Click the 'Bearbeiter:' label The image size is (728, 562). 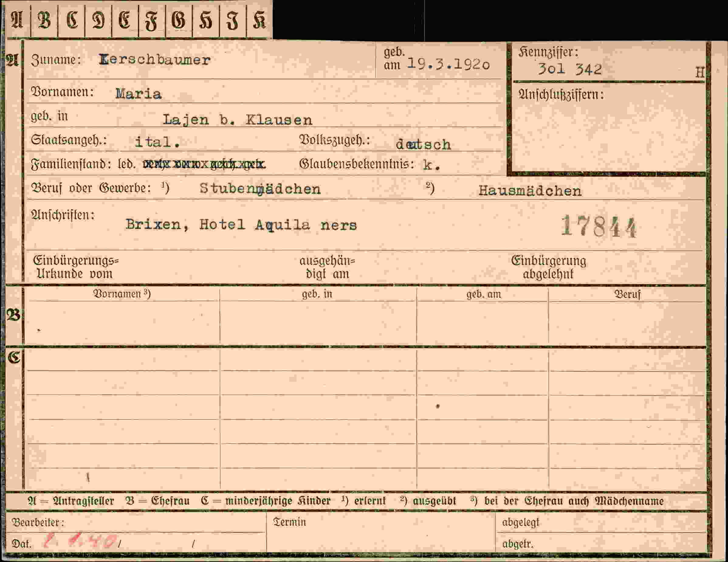tap(38, 522)
